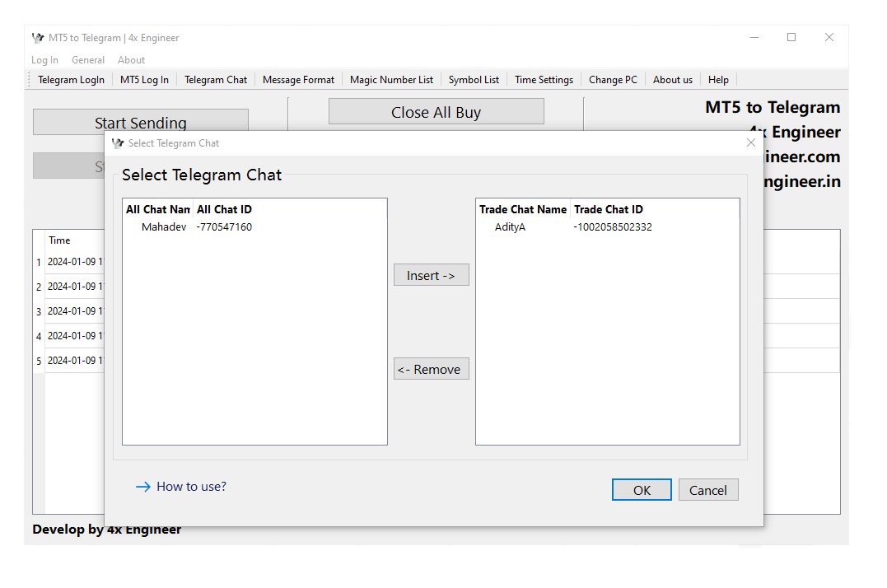Click the Start Sending button
Image resolution: width=887 pixels, height=588 pixels.
[140, 121]
